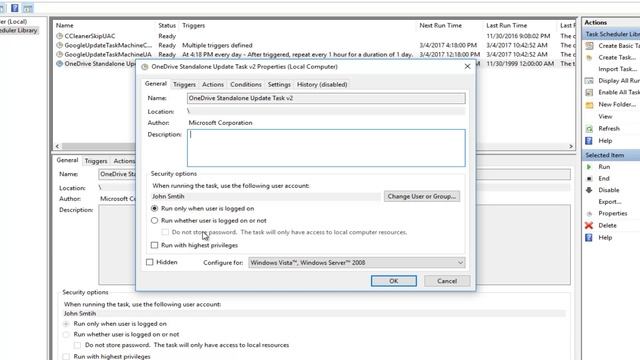Click the Help icon below Refresh
The image size is (640, 360).
[x=589, y=141]
